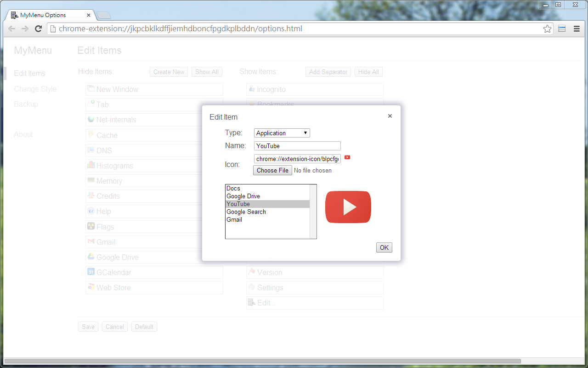Click the application list scrollbar
This screenshot has height=368, width=588.
point(313,212)
